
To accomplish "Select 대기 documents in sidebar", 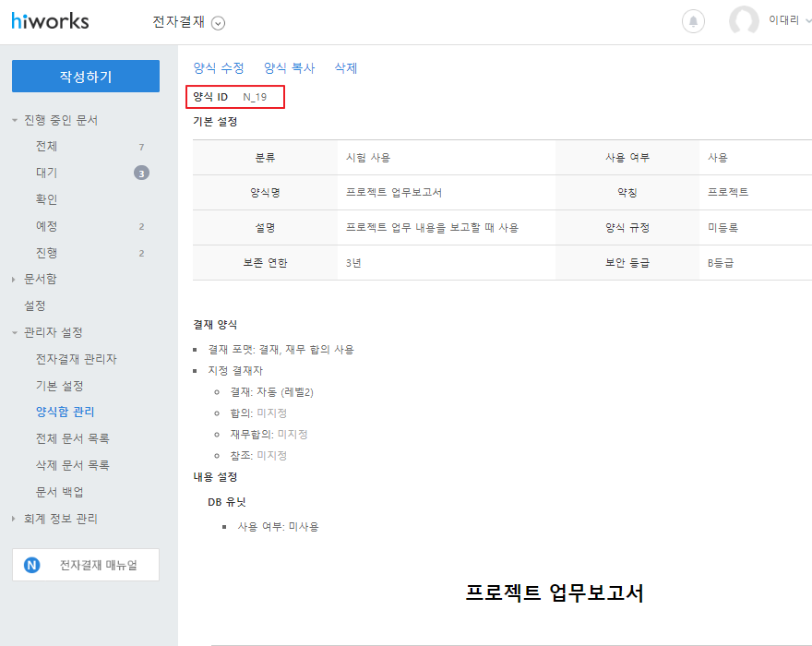I will tap(46, 173).
